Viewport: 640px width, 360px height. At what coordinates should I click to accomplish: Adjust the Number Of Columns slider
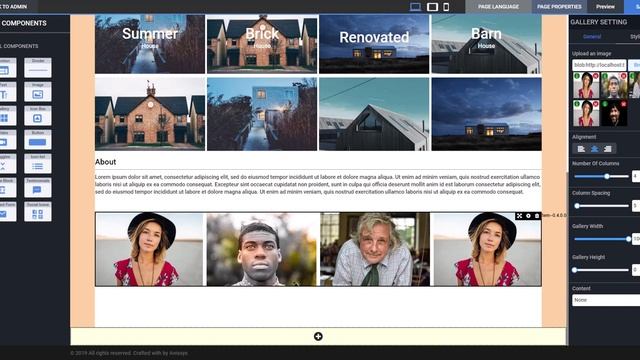602,176
